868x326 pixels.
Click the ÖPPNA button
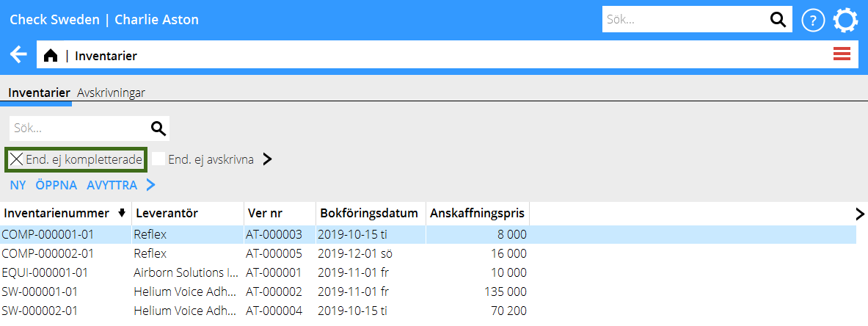[x=56, y=185]
